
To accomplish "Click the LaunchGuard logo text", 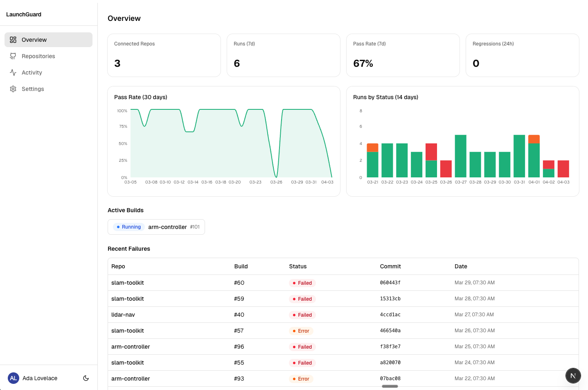I will coord(24,14).
